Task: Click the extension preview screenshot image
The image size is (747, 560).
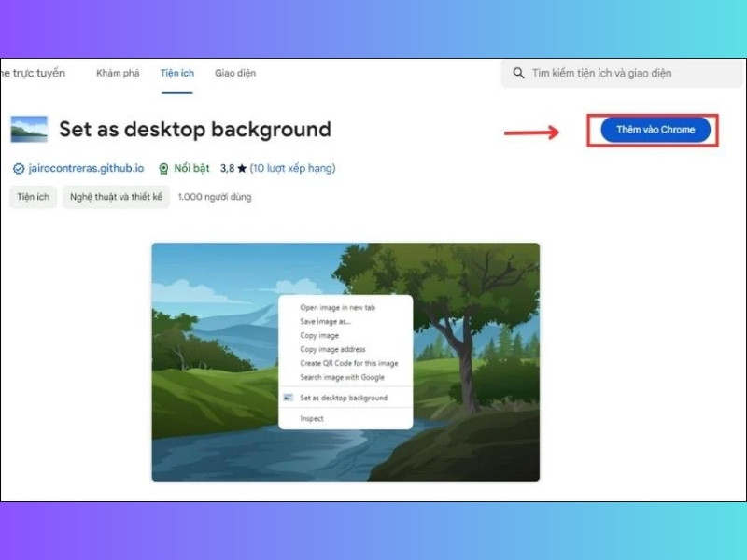Action: pos(345,362)
